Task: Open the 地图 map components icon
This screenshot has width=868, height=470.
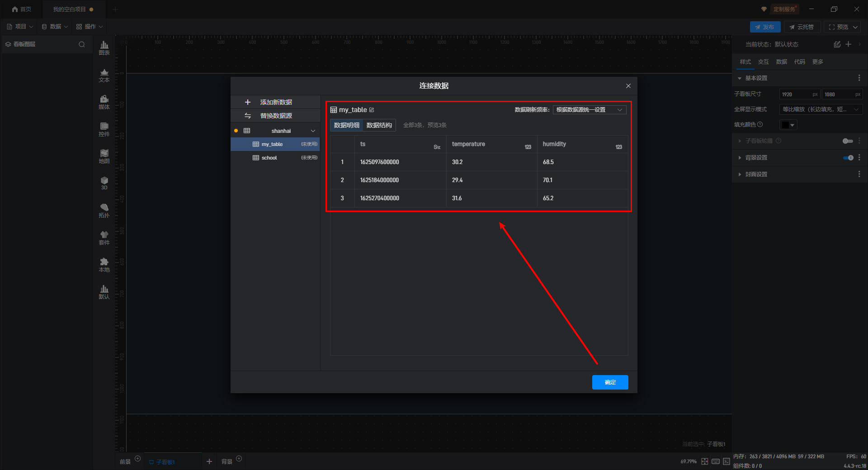Action: pyautogui.click(x=104, y=156)
